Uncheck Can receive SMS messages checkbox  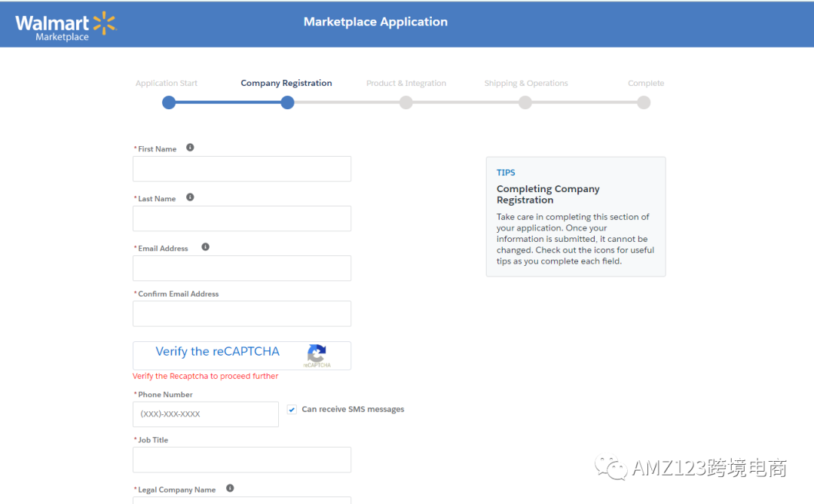tap(292, 410)
